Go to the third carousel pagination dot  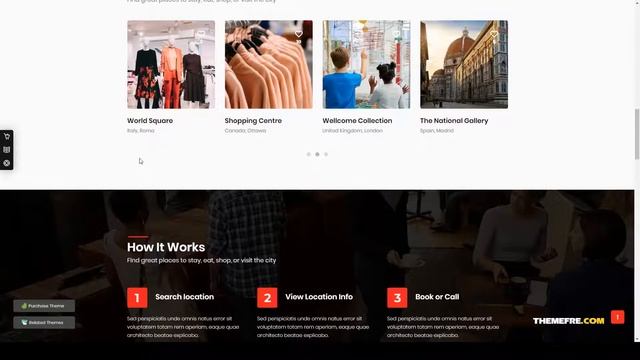[326, 154]
